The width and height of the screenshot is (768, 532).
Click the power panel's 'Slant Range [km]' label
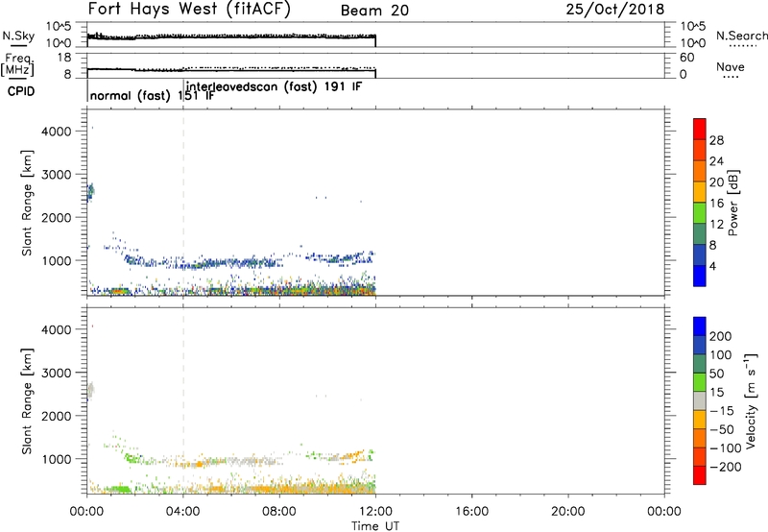[x=27, y=203]
